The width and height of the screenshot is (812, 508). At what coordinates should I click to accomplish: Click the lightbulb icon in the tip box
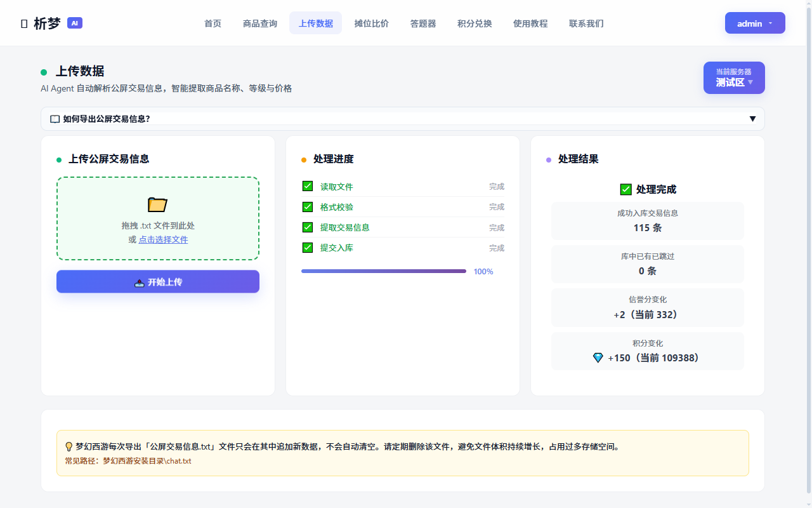pos(69,446)
